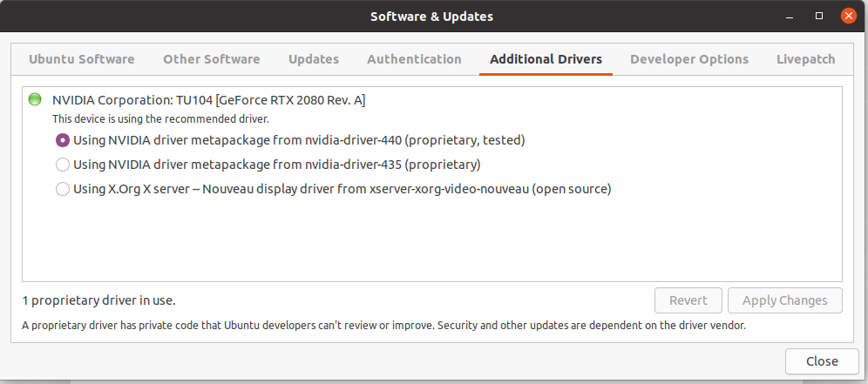Minimize the Software & Updates window
868x384 pixels.
click(790, 16)
